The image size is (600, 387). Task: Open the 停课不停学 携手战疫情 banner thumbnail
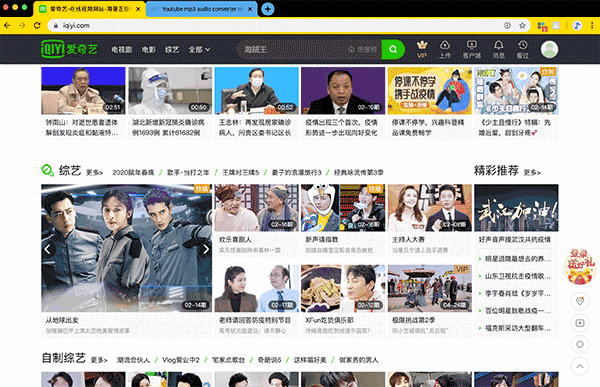(x=430, y=91)
